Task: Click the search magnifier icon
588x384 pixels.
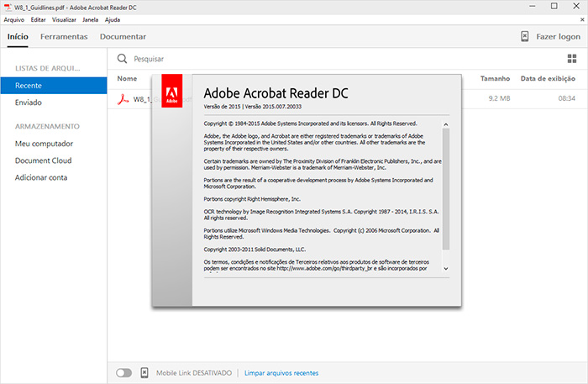Action: pos(122,59)
